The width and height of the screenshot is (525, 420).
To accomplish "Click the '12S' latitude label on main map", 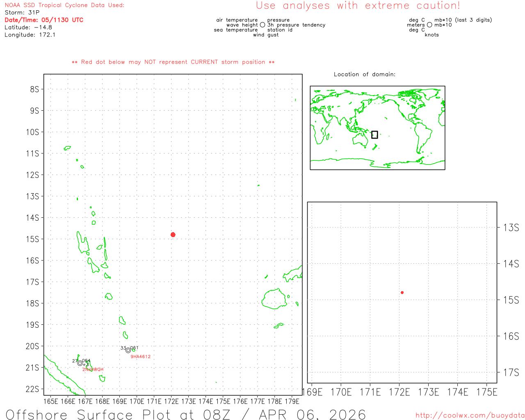I will 32,175.
